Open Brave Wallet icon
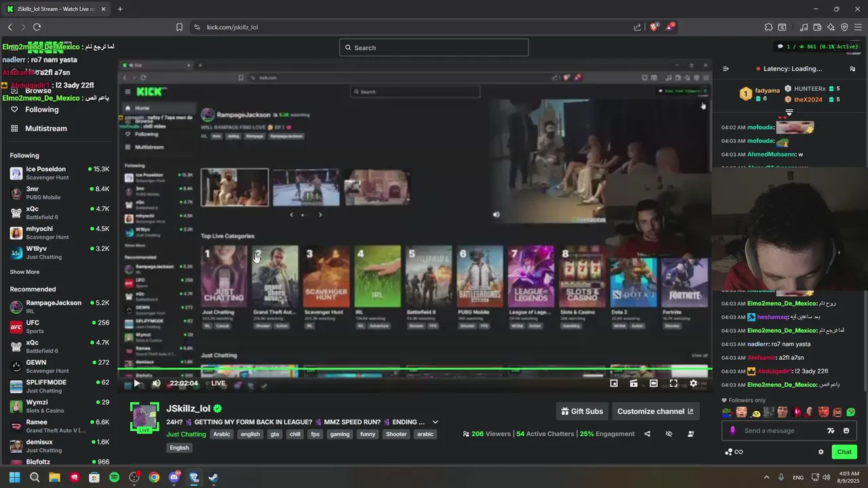This screenshot has width=868, height=488. click(817, 27)
